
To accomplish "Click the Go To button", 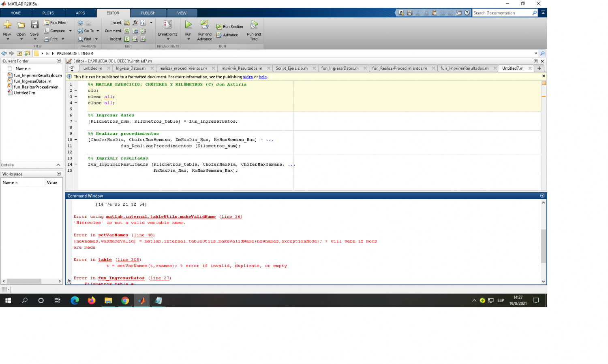I will click(86, 31).
